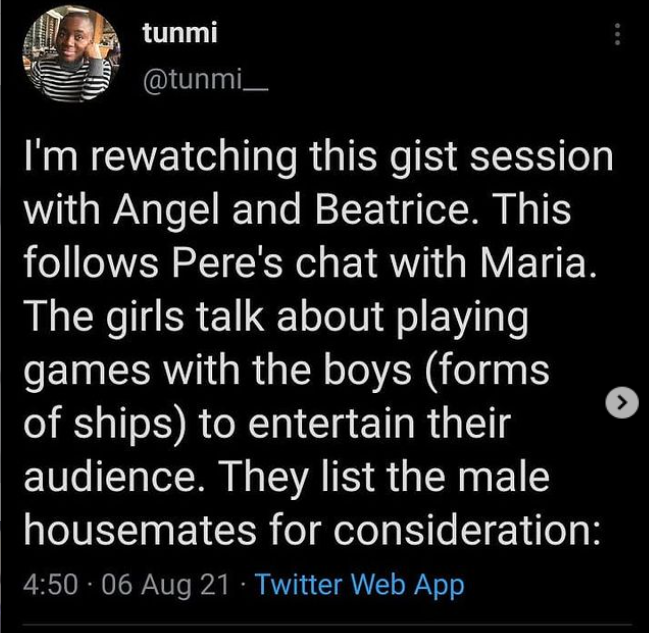The image size is (649, 633).
Task: Click the next slide arrow icon
Action: coord(622,402)
